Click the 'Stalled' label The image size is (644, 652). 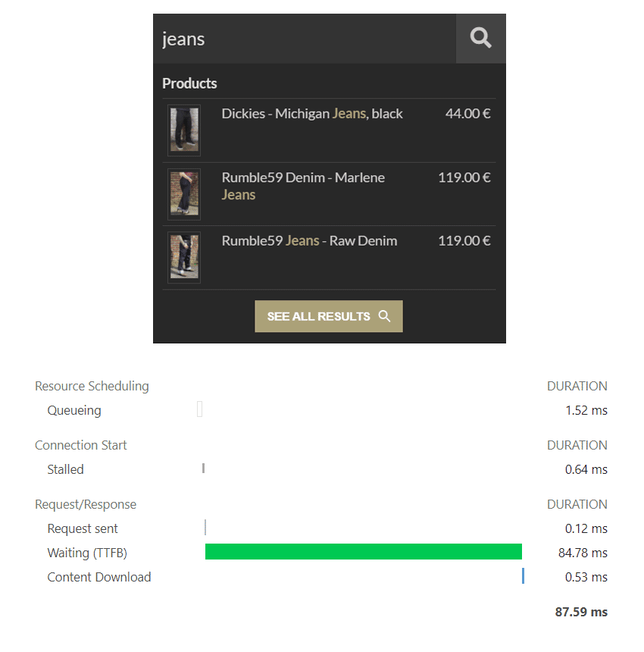point(65,469)
